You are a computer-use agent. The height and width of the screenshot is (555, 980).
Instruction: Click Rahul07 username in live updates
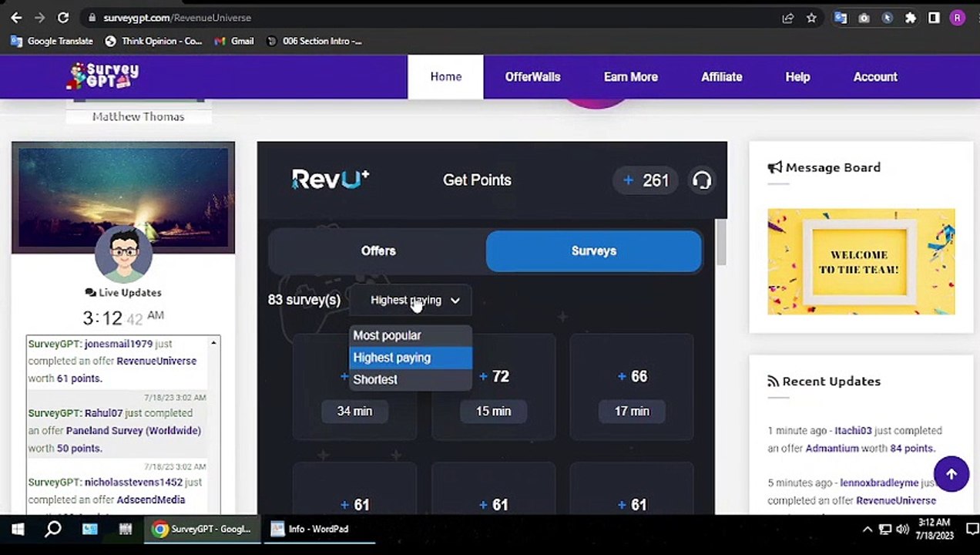[x=103, y=413]
